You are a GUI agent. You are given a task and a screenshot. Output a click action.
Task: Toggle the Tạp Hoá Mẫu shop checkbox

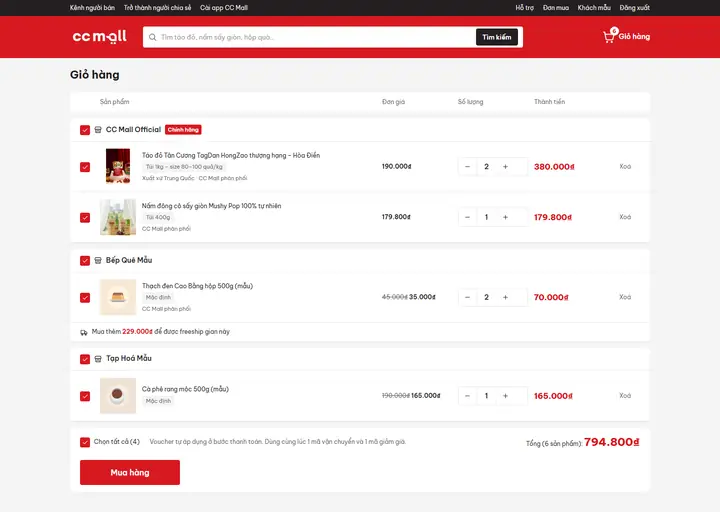click(x=85, y=359)
